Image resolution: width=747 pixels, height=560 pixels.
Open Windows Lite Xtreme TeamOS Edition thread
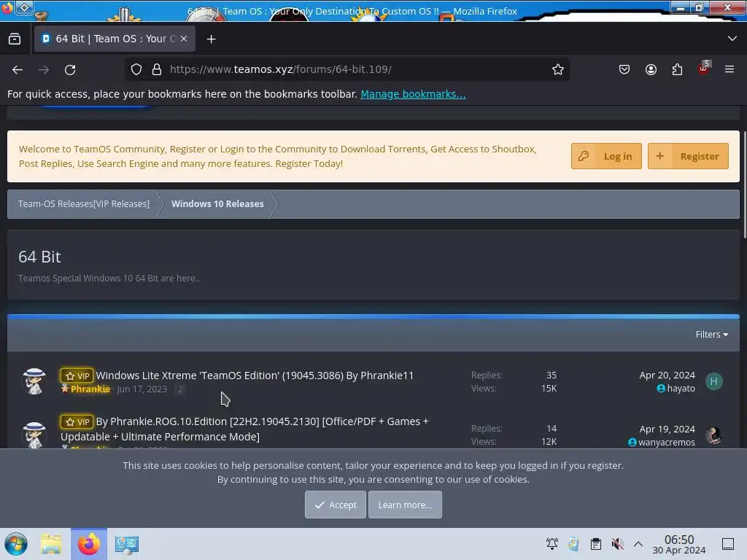click(x=255, y=376)
